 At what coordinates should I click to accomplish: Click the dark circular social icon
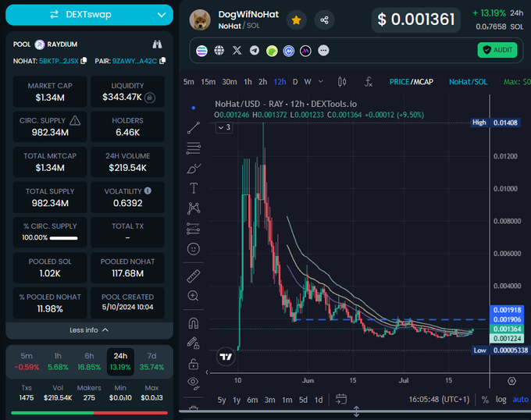pyautogui.click(x=305, y=51)
